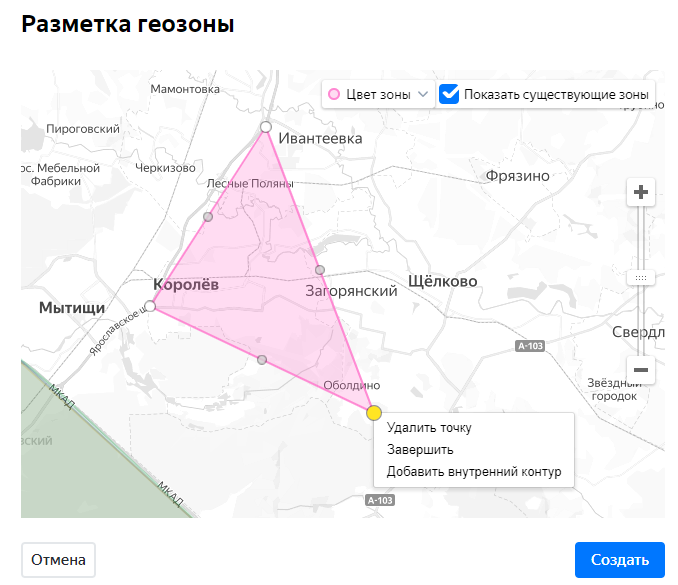The image size is (678, 585).
Task: Click the Щёлково city label on map
Action: pos(443,281)
